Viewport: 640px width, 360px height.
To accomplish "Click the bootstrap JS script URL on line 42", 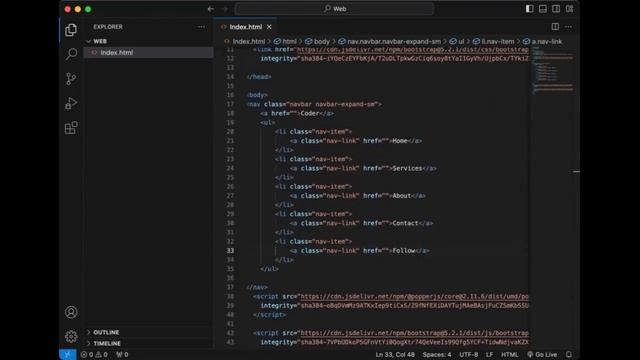I will click(415, 333).
